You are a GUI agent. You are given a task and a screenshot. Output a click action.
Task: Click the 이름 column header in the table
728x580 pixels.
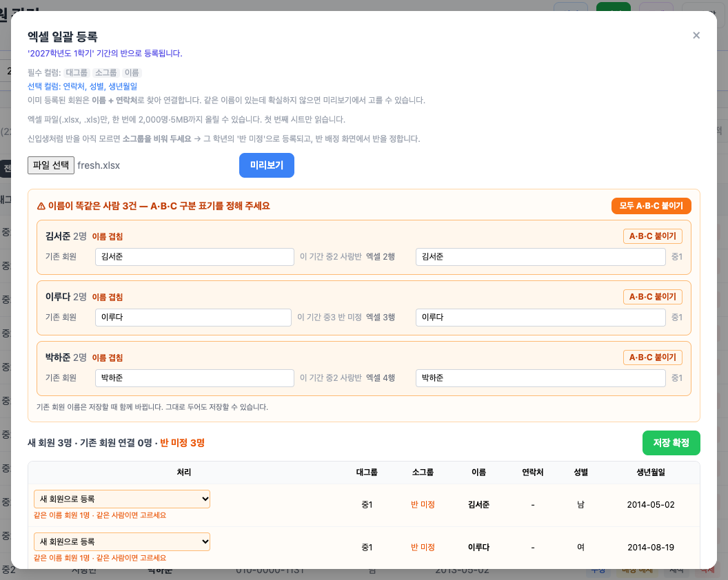478,473
